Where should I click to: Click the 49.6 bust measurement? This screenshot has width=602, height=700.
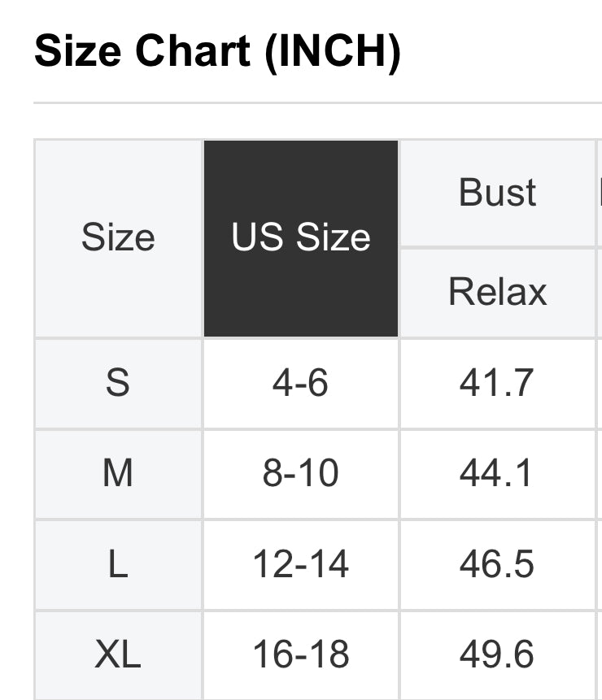(497, 654)
